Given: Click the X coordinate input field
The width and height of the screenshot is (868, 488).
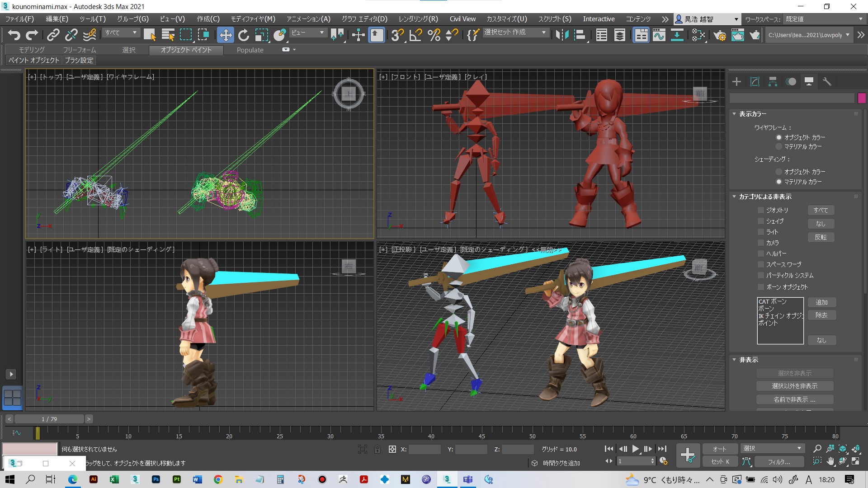Looking at the screenshot, I should click(425, 449).
